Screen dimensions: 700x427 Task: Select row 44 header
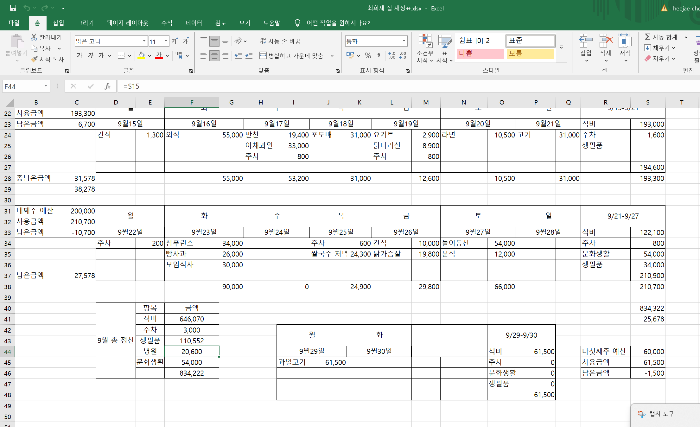8,352
